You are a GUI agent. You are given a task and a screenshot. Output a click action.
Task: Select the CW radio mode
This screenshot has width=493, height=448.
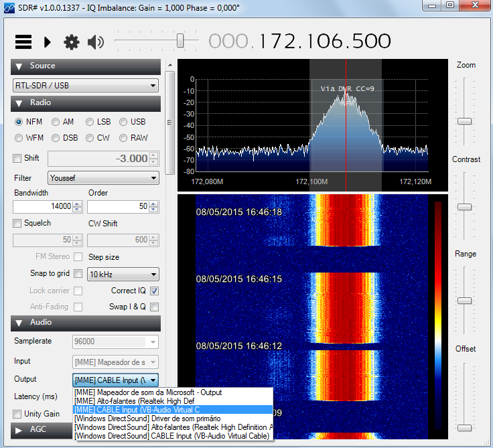[x=98, y=138]
